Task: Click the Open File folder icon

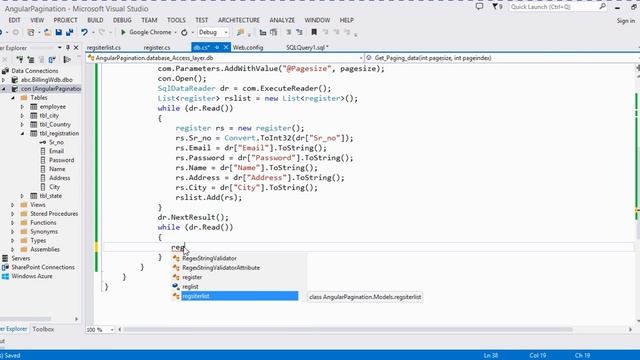Action: pos(47,32)
